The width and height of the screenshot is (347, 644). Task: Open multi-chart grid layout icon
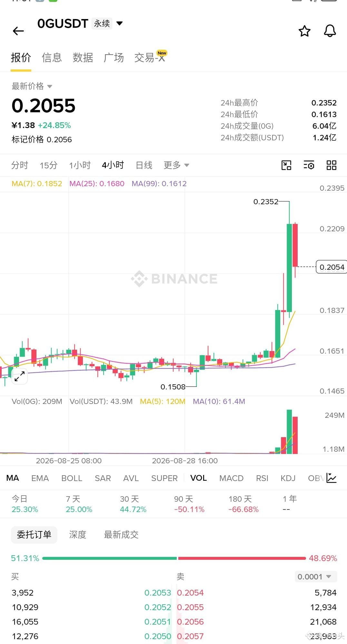332,165
